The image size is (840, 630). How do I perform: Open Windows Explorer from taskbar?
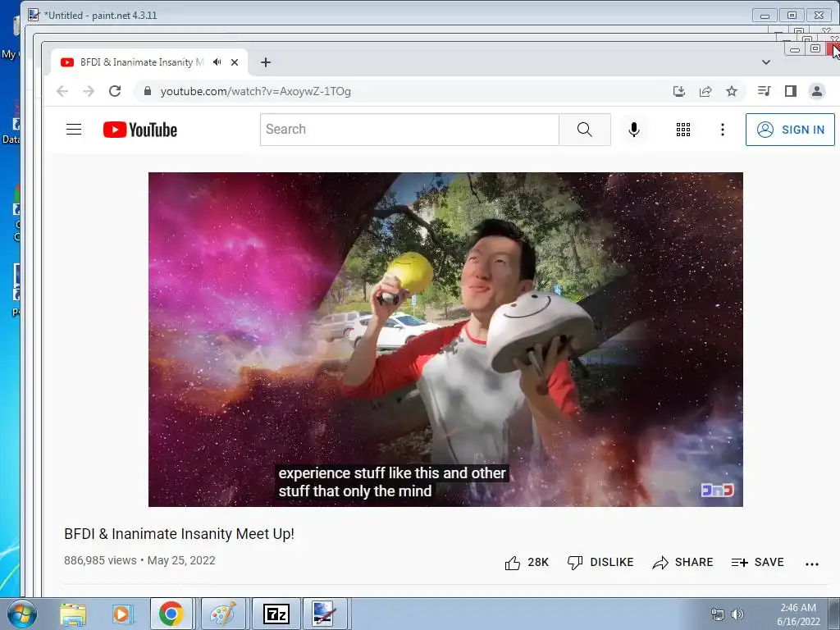[73, 614]
